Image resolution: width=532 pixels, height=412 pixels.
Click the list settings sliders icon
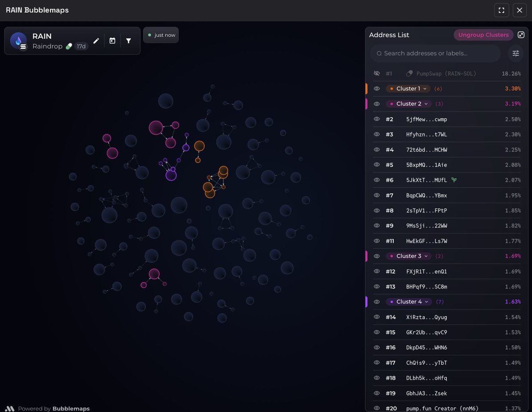516,53
